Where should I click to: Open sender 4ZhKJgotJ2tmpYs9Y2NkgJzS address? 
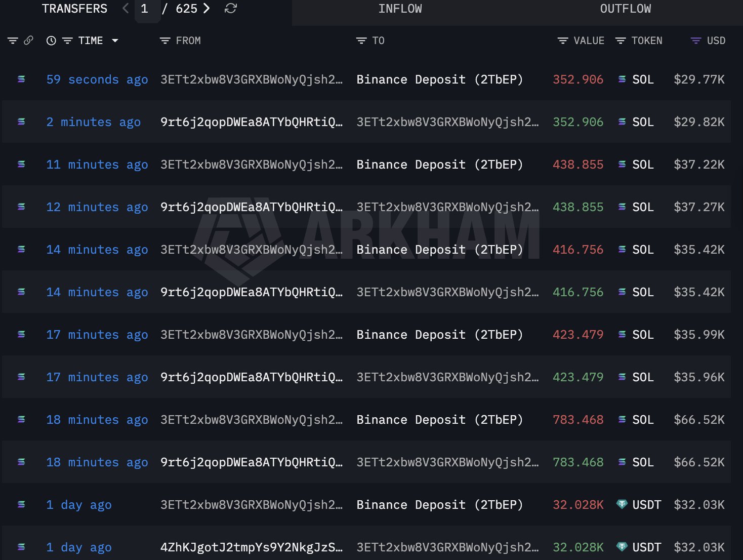click(252, 547)
